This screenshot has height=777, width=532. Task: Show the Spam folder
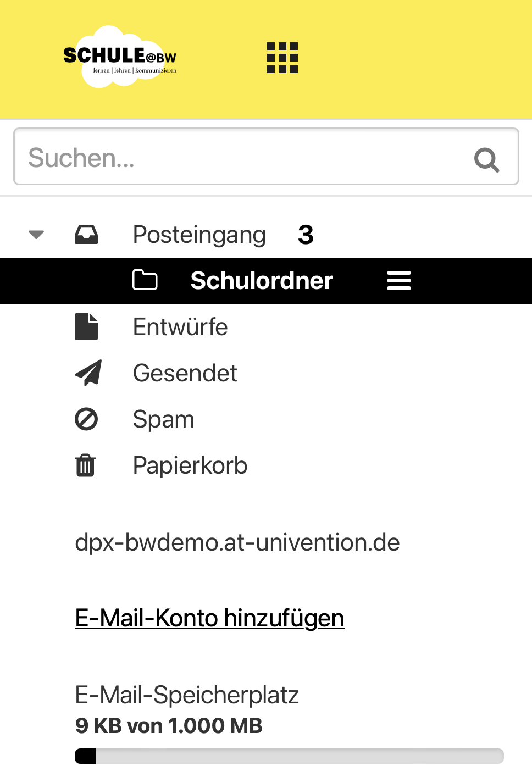tap(164, 419)
